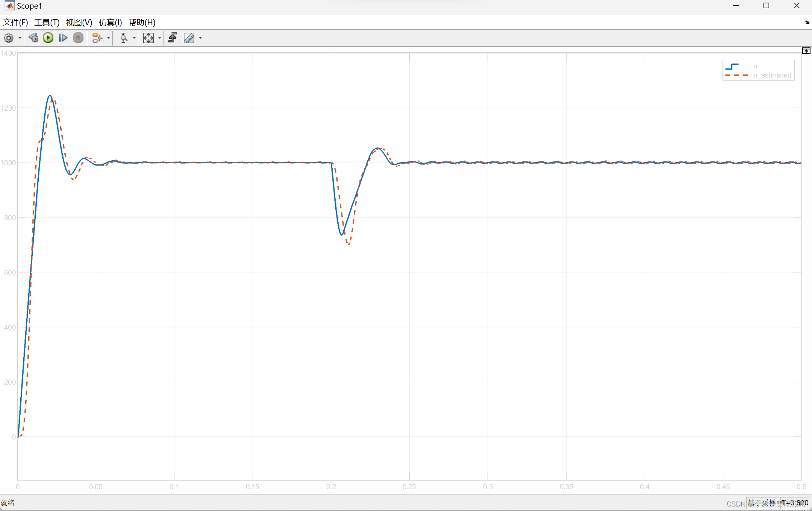Click the T=0.500 time status
The width and height of the screenshot is (812, 511).
(795, 503)
